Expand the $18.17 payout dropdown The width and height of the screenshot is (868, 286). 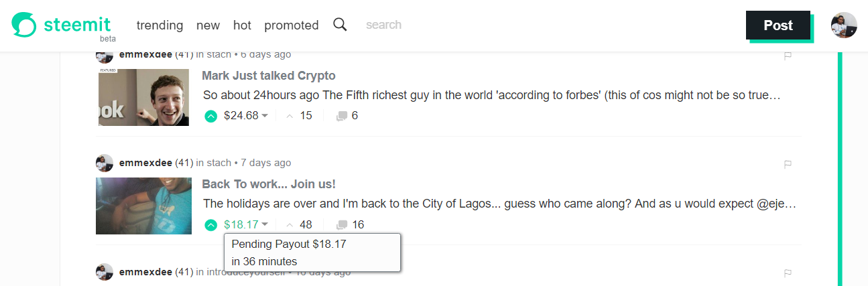[x=265, y=225]
